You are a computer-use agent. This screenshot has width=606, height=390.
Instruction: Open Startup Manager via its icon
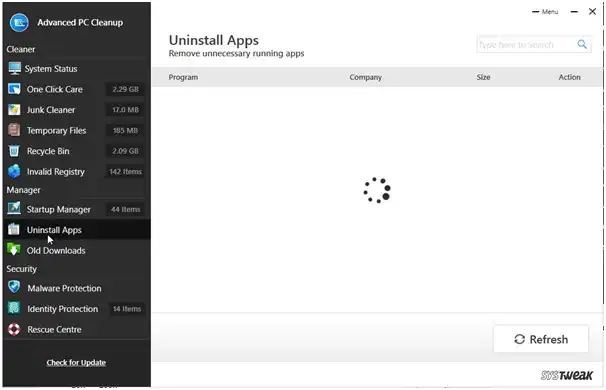click(x=14, y=209)
